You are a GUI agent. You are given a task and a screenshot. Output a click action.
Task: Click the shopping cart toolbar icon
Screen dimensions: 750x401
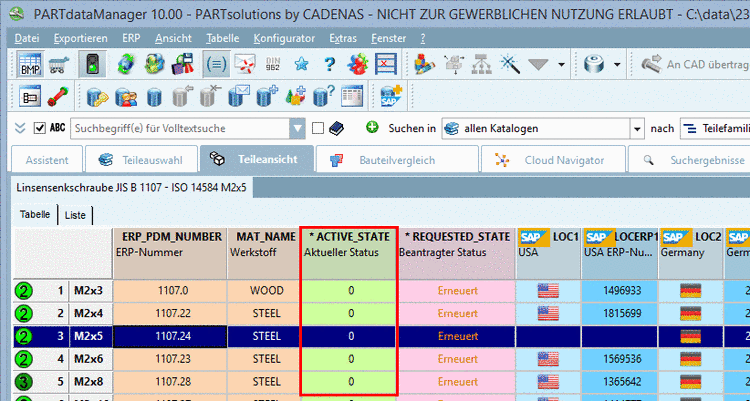click(x=59, y=64)
